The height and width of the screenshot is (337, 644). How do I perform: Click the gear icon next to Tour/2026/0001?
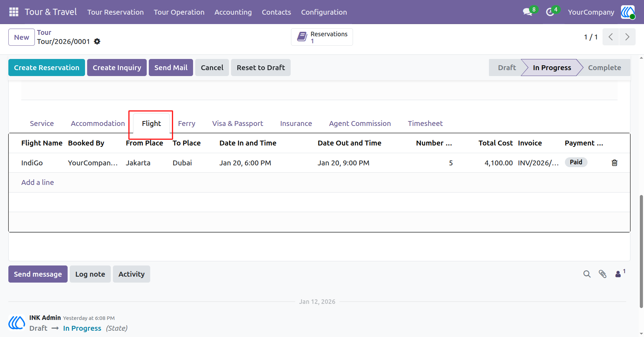pos(97,42)
